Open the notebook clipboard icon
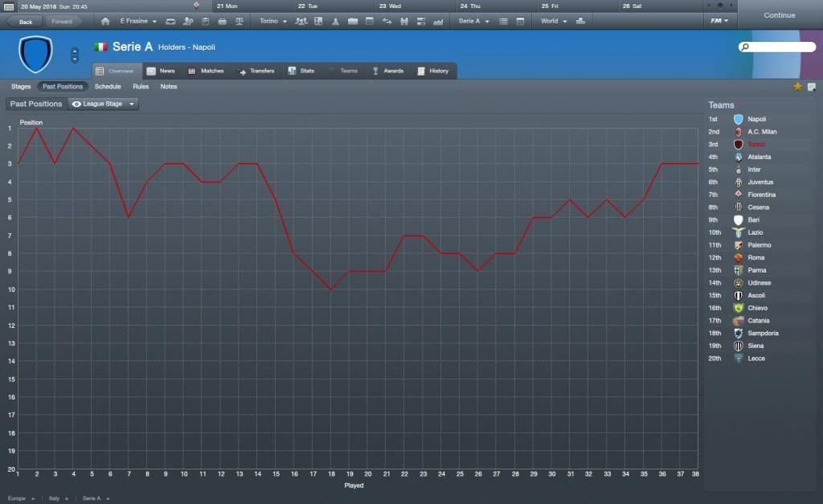 coord(205,22)
